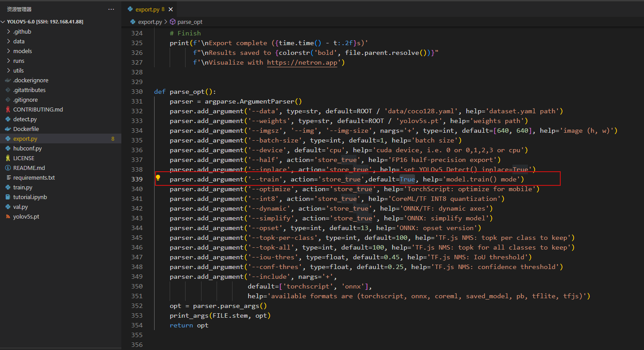Close the export.py editor tab
Image resolution: width=644 pixels, height=350 pixels.
click(171, 9)
